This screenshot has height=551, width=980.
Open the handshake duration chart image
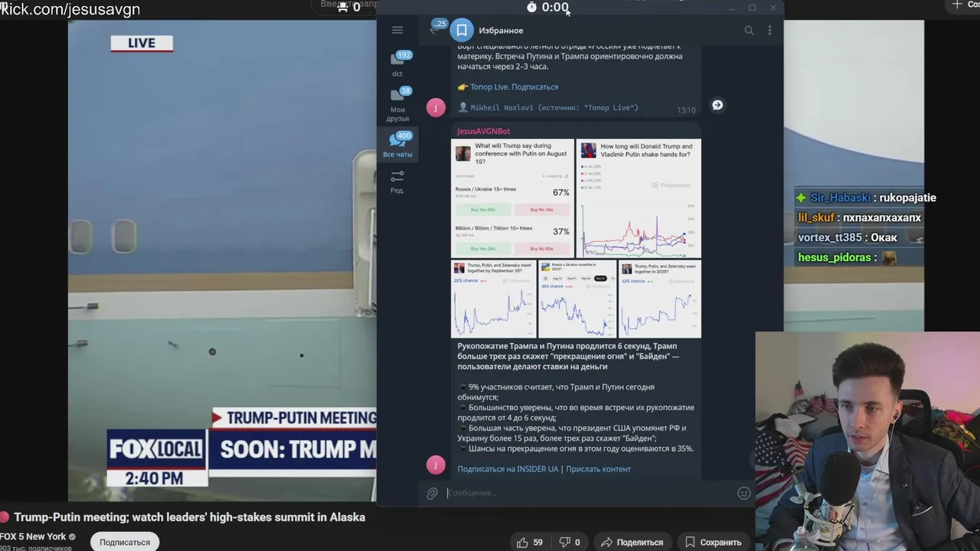click(639, 198)
